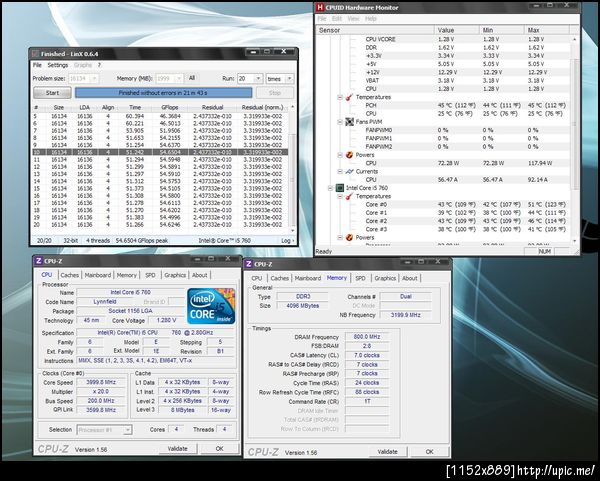
Task: Open the Processor Selection dropdown in CPU-Z
Action: pyautogui.click(x=127, y=430)
